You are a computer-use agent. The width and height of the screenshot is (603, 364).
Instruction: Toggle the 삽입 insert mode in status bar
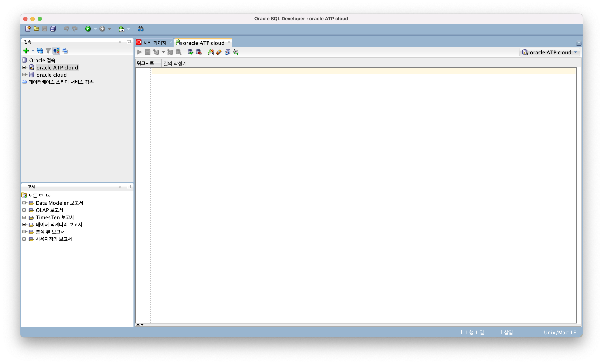tap(508, 332)
